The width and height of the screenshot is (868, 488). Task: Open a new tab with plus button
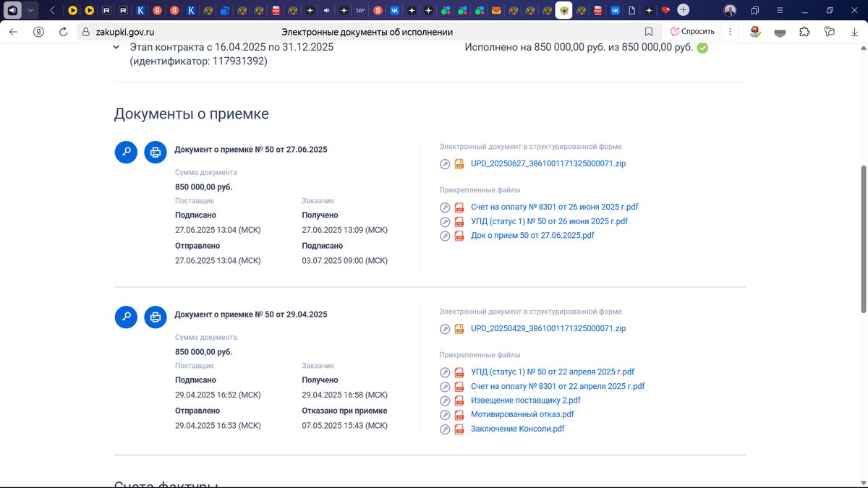(684, 11)
